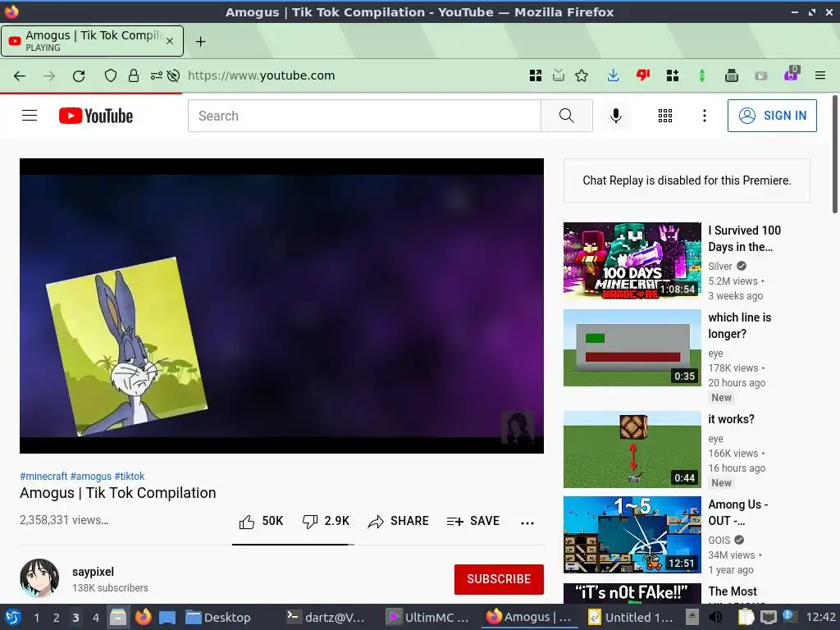Click the pocket-style save icon in address bar
Screen dimensions: 840x630
tap(558, 75)
